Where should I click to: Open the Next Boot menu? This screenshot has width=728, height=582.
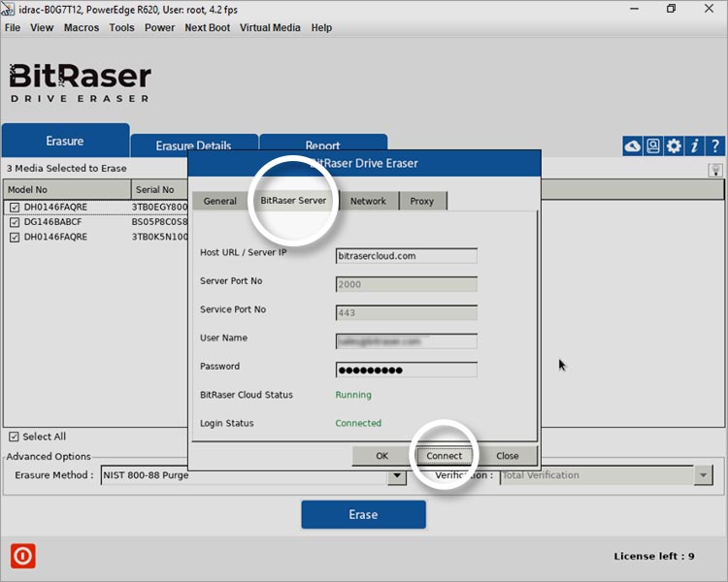pos(207,27)
